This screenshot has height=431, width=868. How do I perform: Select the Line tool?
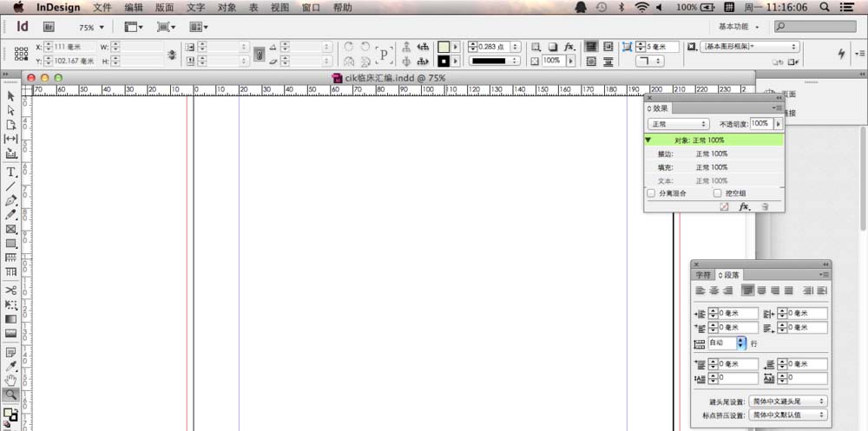click(x=11, y=186)
